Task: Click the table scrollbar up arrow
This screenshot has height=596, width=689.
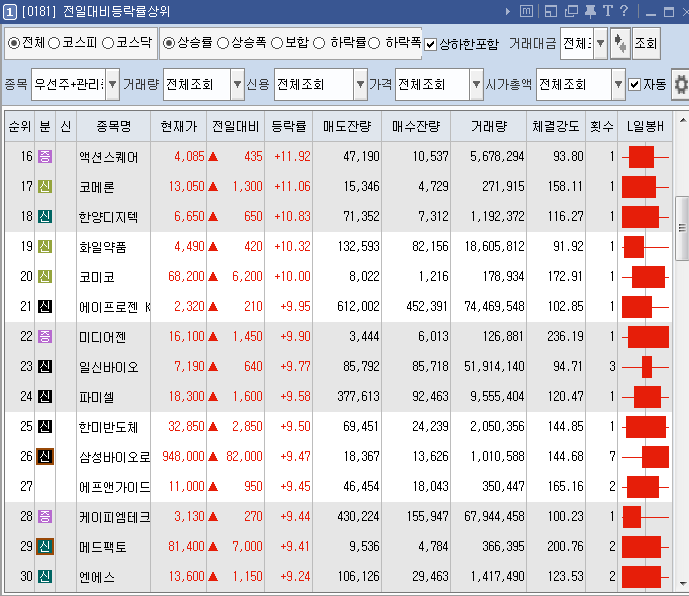Action: [682, 120]
